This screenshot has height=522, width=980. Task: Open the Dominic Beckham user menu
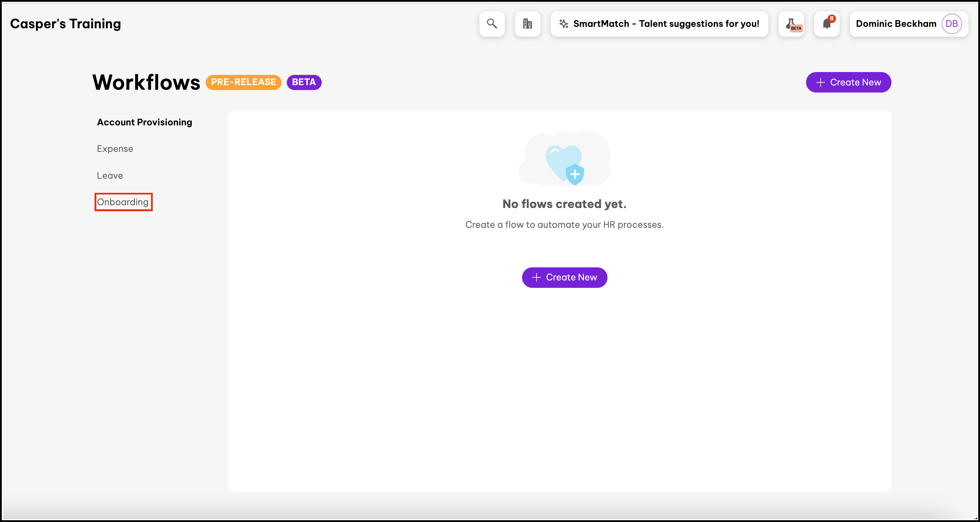[x=896, y=24]
